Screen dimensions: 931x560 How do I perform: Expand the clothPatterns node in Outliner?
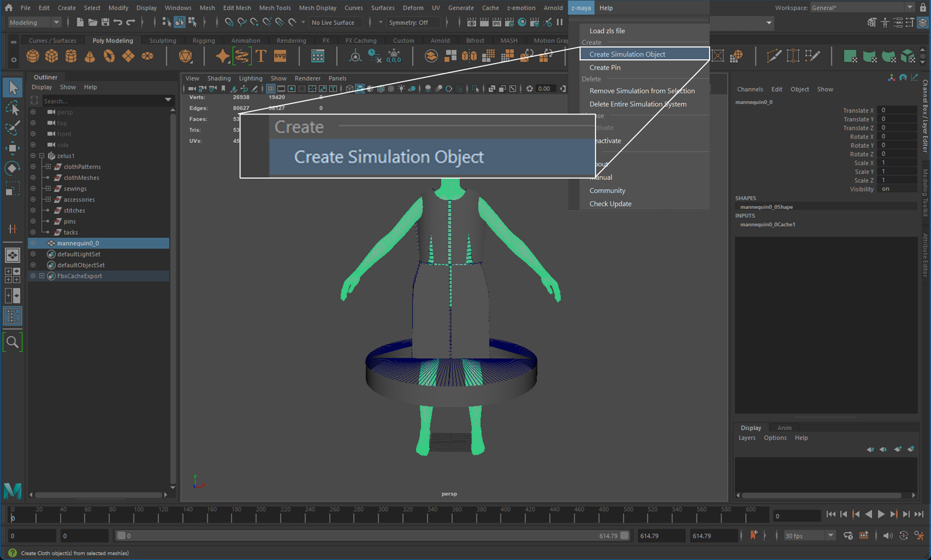48,167
